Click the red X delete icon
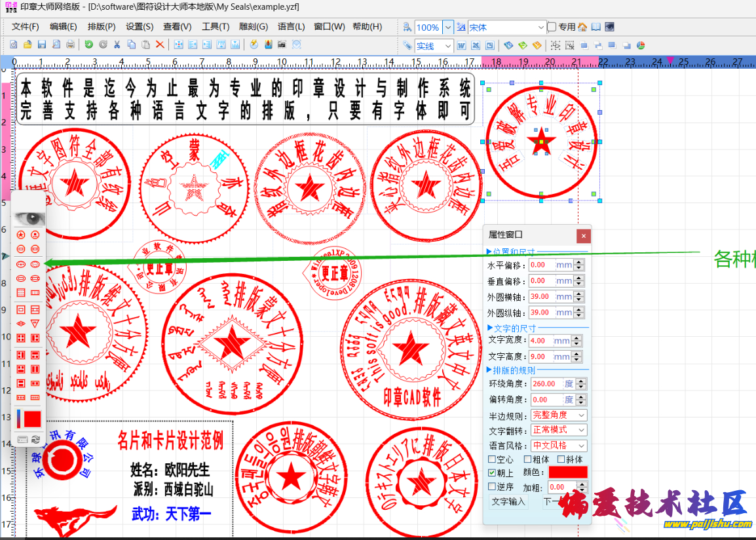The height and width of the screenshot is (540, 756). [x=160, y=45]
